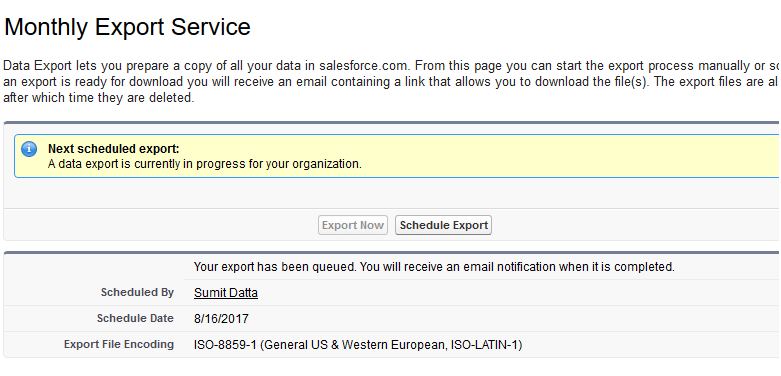Click the Scheduled By field label
781x376 pixels.
(x=137, y=292)
